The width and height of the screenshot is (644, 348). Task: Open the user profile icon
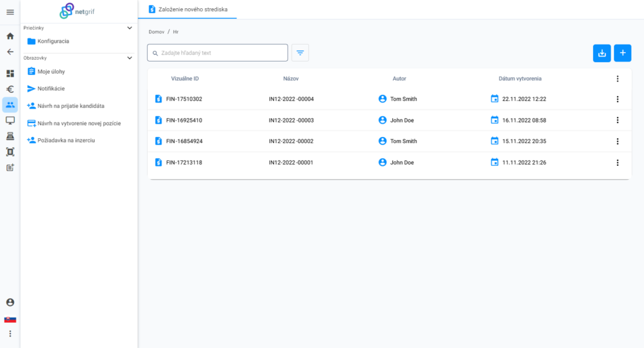(x=10, y=302)
